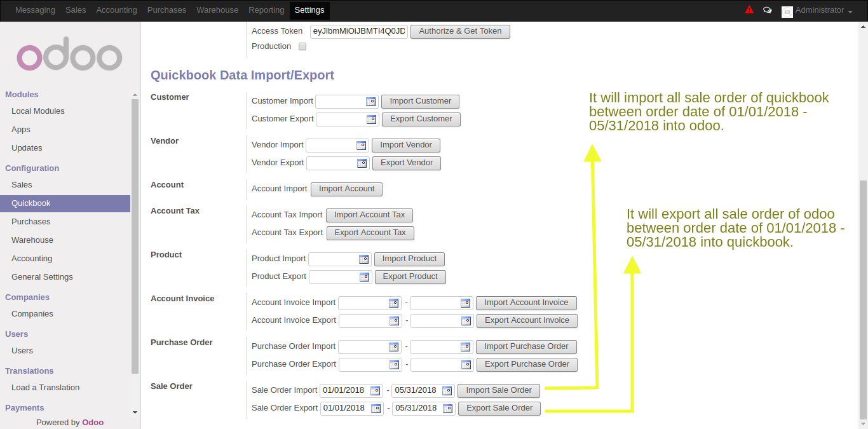Open calendar for Sale Order Import end date

[x=447, y=391]
